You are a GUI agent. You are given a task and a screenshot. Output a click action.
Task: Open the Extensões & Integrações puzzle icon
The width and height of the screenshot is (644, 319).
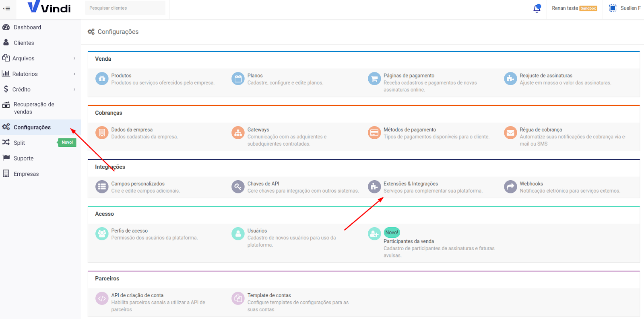click(x=374, y=187)
